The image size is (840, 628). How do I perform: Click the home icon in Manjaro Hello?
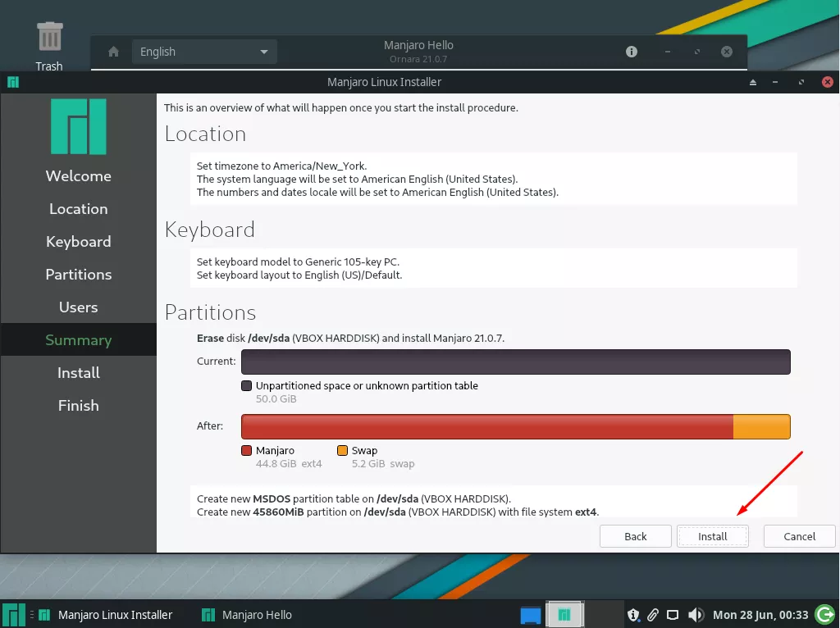click(x=113, y=52)
